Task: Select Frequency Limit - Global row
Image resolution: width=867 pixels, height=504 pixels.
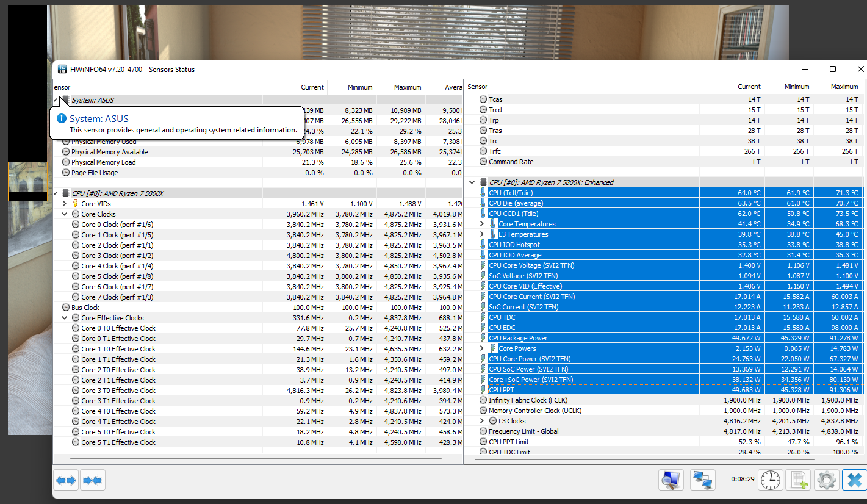Action: 665,431
